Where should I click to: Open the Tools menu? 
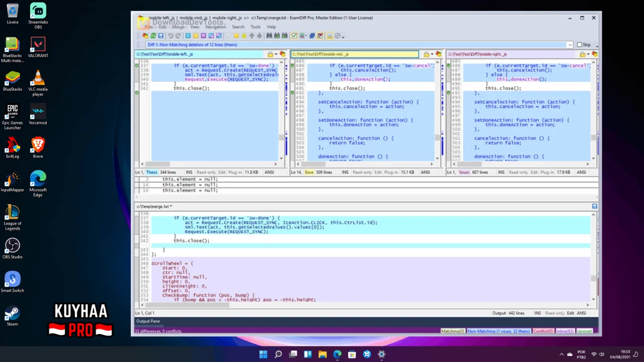[x=256, y=27]
